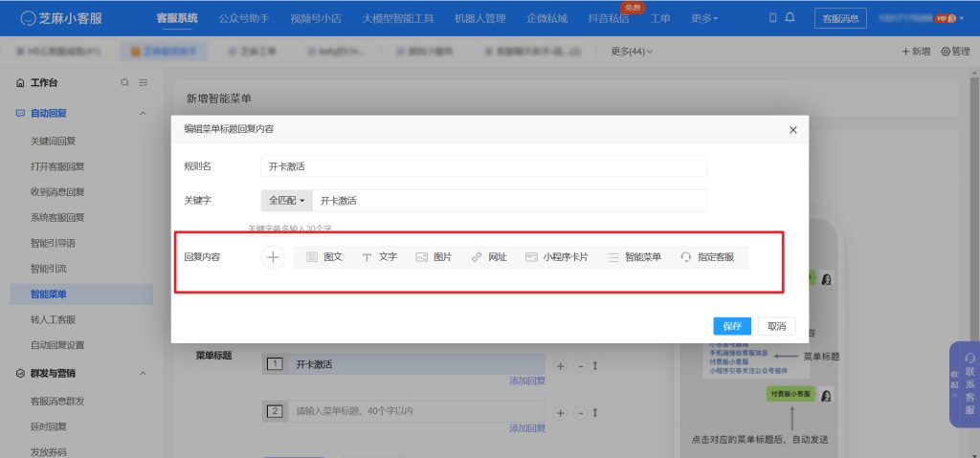Screen dimensions: 980x458
Task: Open the notification bell in the header
Action: (x=790, y=17)
